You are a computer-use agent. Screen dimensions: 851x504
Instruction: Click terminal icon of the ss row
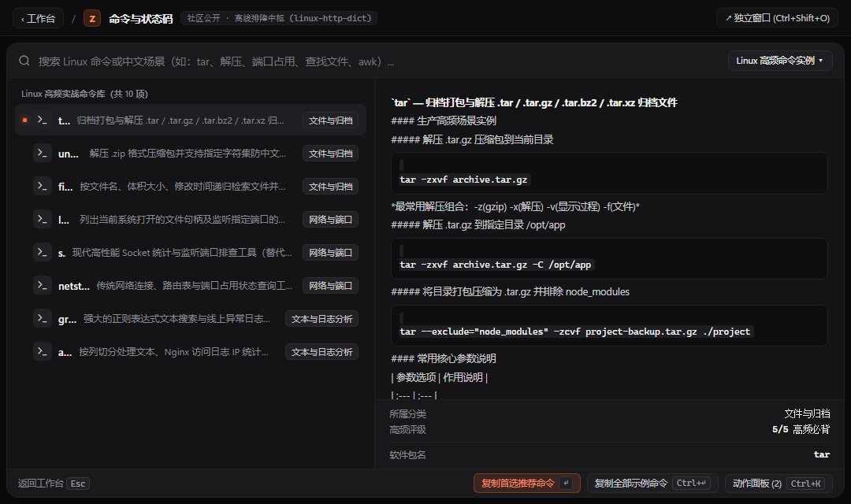pos(43,252)
